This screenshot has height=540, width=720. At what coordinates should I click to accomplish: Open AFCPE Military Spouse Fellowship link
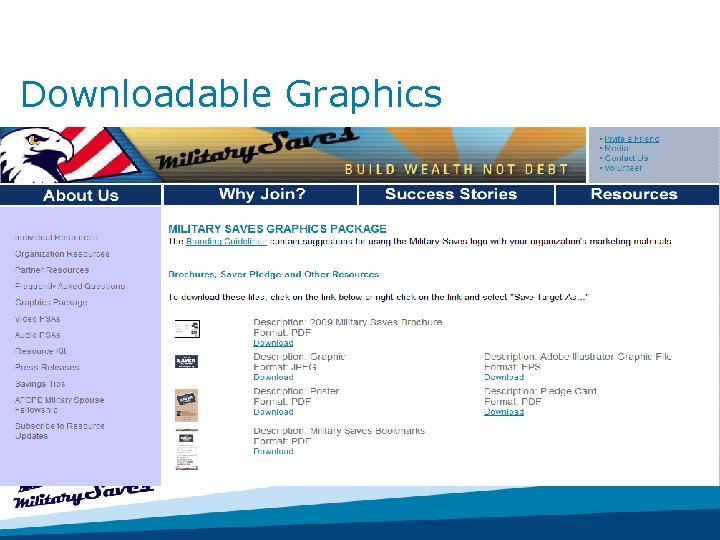coord(59,405)
